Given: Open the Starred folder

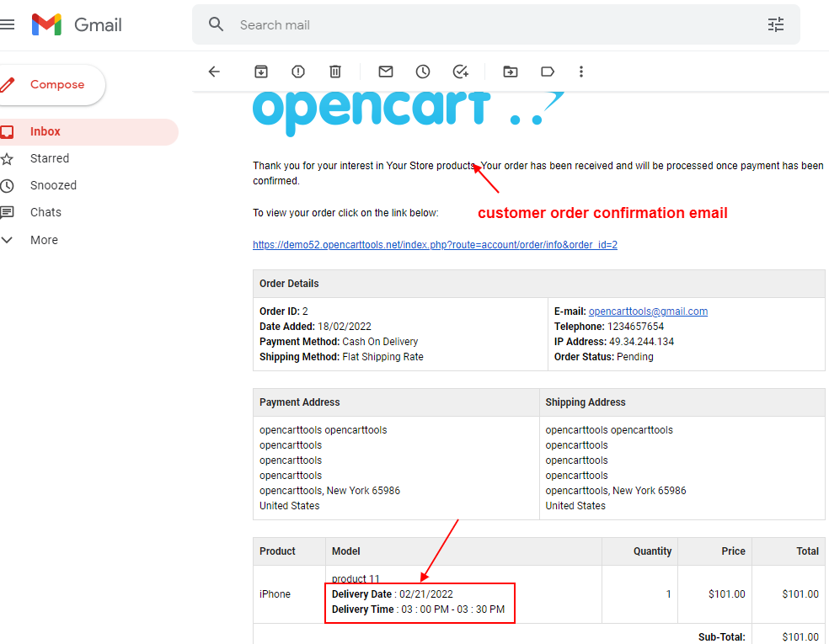Looking at the screenshot, I should [49, 158].
